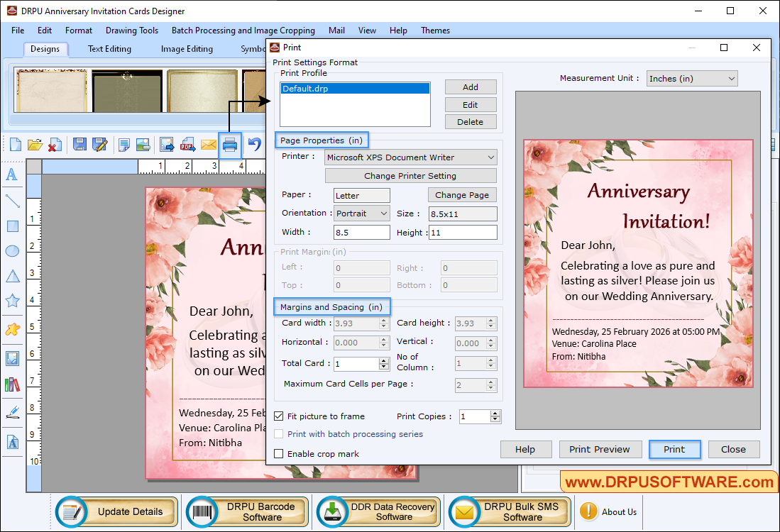Switch to the Text Editing tab
Screen dimensions: 780x532
coord(109,49)
